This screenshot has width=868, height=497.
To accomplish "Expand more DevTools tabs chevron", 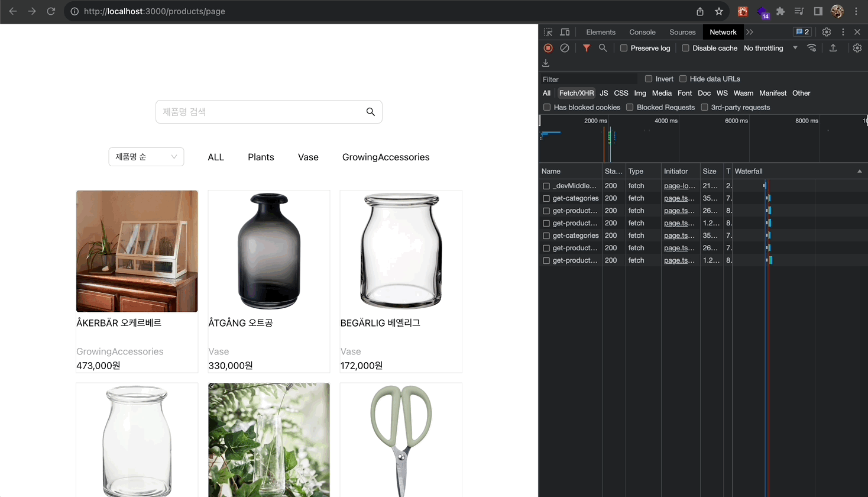I will [x=750, y=32].
